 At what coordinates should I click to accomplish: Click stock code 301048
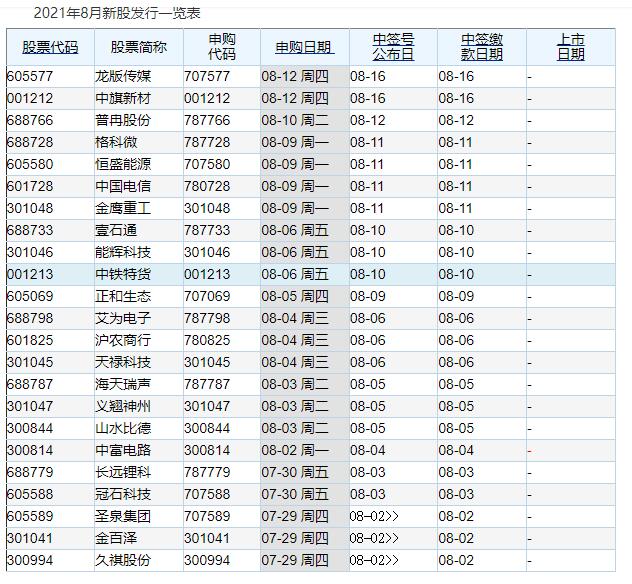coord(30,208)
